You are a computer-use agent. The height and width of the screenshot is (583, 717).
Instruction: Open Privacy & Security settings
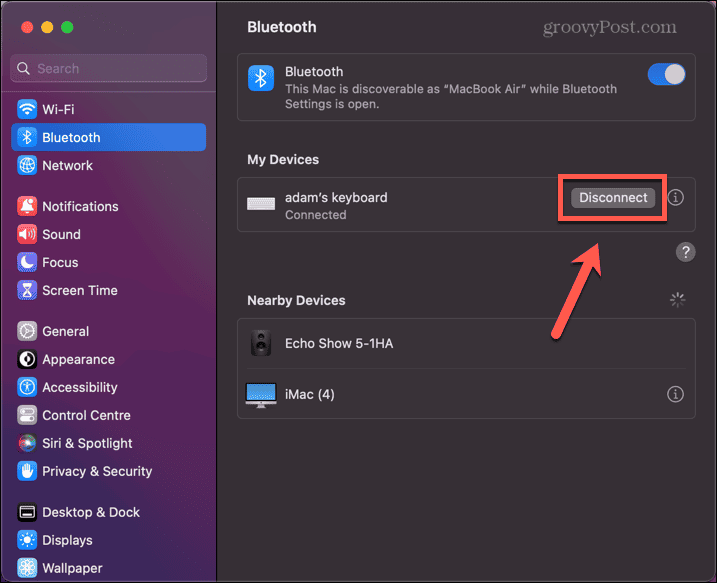[x=108, y=471]
